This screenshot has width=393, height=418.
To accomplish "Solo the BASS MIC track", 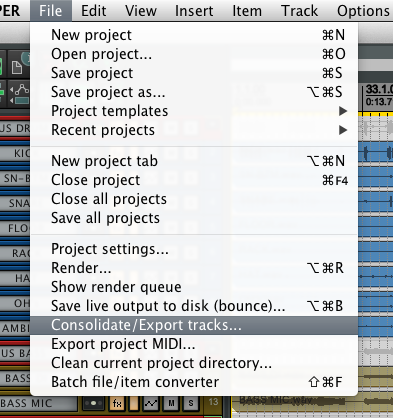I will pyautogui.click(x=191, y=404).
